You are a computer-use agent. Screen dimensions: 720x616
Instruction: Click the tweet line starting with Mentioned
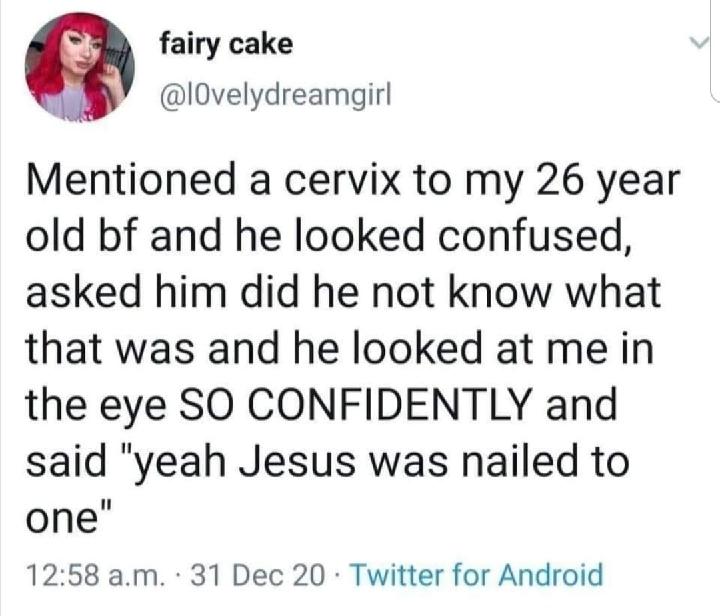pos(353,180)
